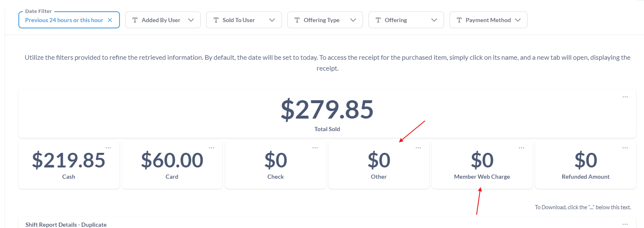
Task: Open the Offering filter dropdown
Action: coord(406,20)
